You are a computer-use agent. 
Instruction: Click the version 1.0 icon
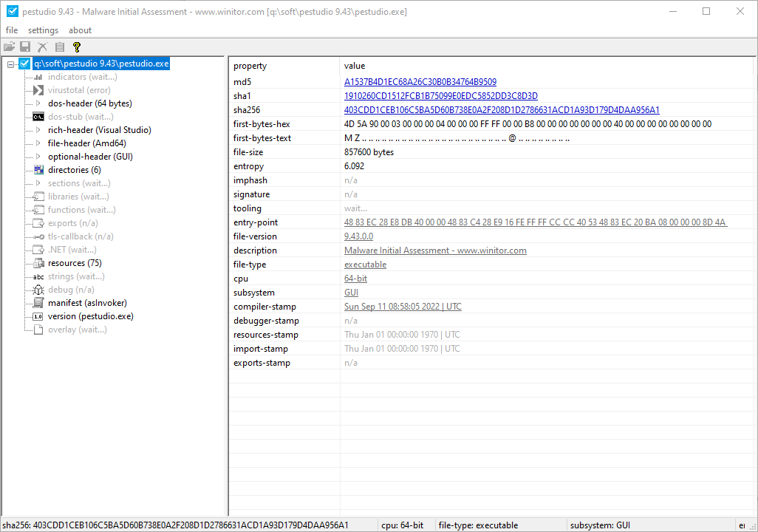click(38, 316)
